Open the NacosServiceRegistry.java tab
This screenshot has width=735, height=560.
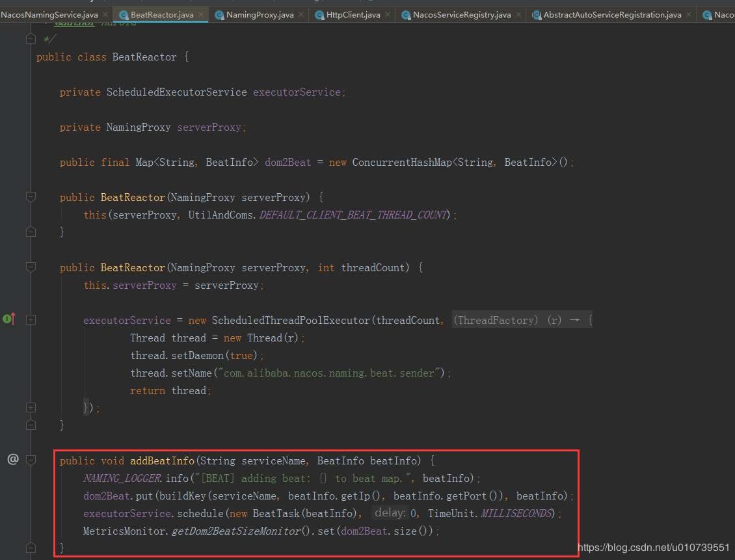(462, 14)
